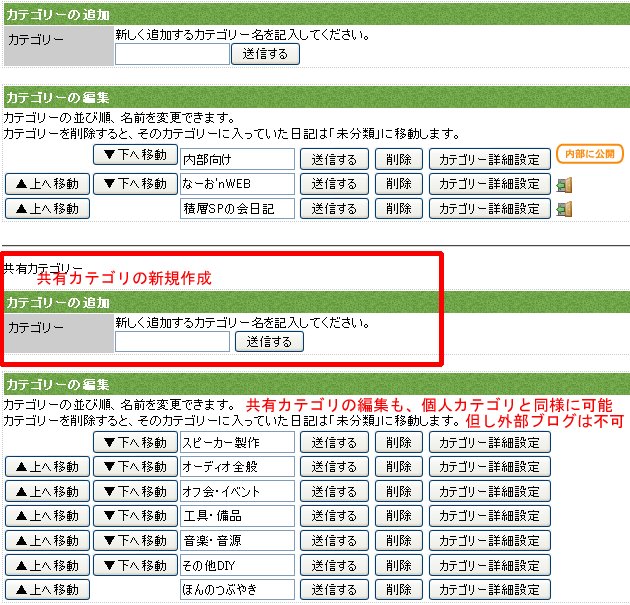The image size is (630, 605).
Task: Edit the オーディオ全般 category name field
Action: 237,467
